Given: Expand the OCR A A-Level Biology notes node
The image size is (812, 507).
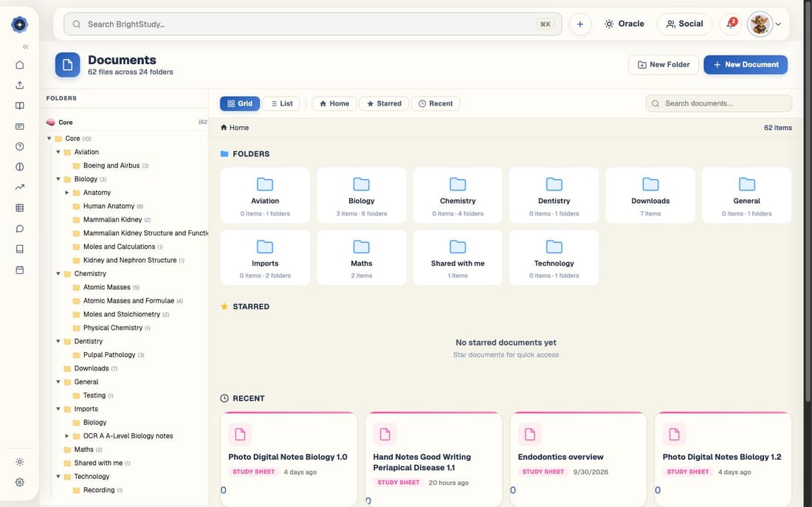Looking at the screenshot, I should click(66, 435).
